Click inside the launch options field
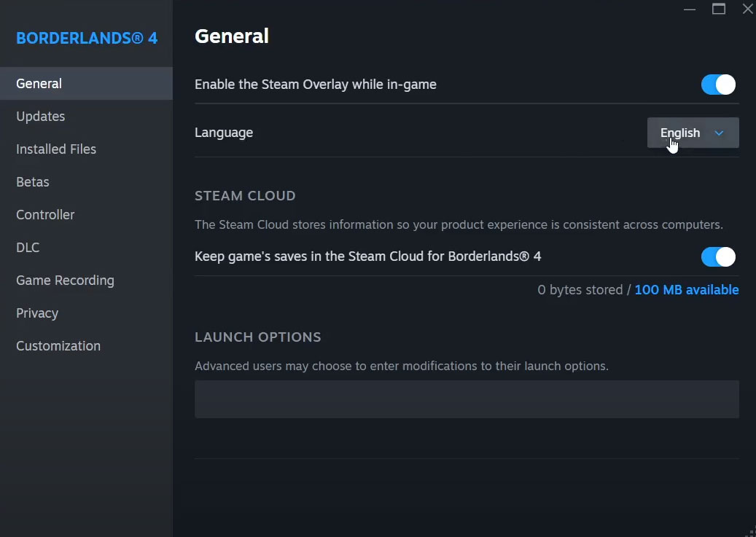Image resolution: width=756 pixels, height=537 pixels. 467,399
